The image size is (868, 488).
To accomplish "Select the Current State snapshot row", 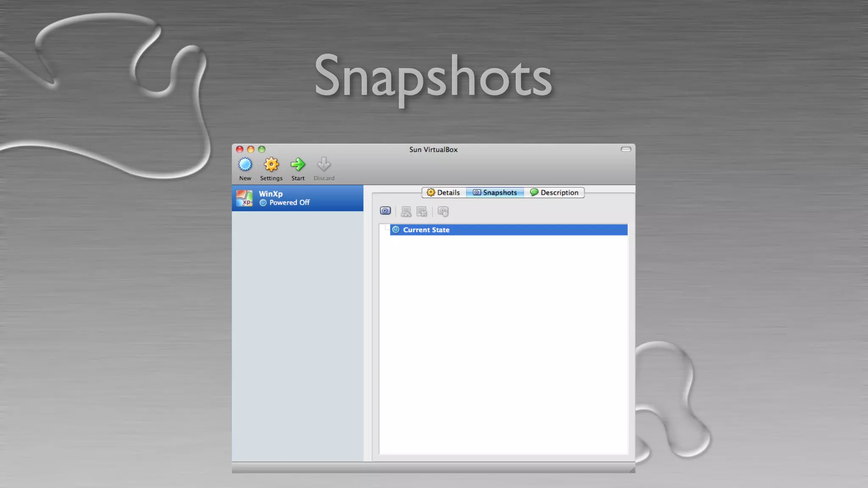I will tap(509, 230).
